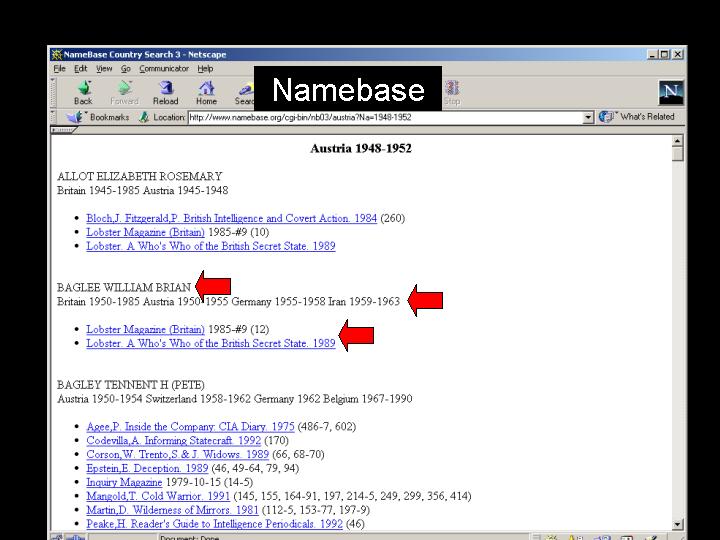The width and height of the screenshot is (720, 540).
Task: Go to the Home page icon
Action: pyautogui.click(x=206, y=90)
